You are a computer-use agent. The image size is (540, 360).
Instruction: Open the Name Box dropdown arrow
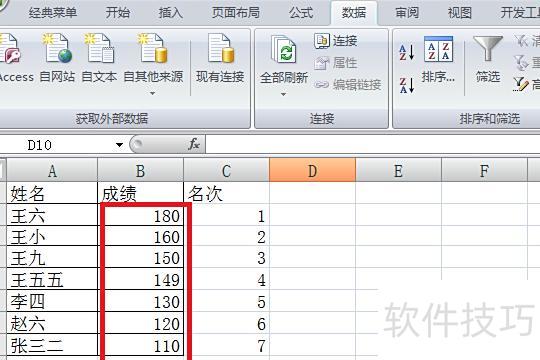click(x=119, y=145)
